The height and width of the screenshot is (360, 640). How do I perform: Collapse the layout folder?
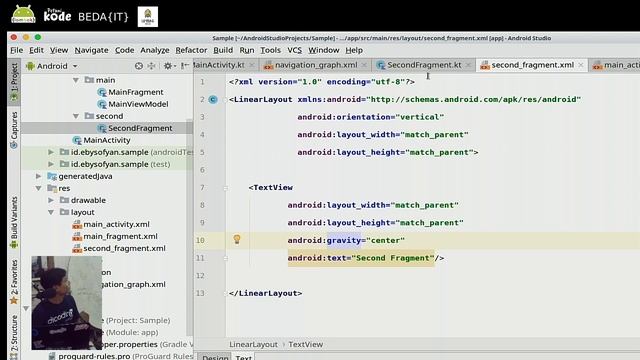pos(51,212)
